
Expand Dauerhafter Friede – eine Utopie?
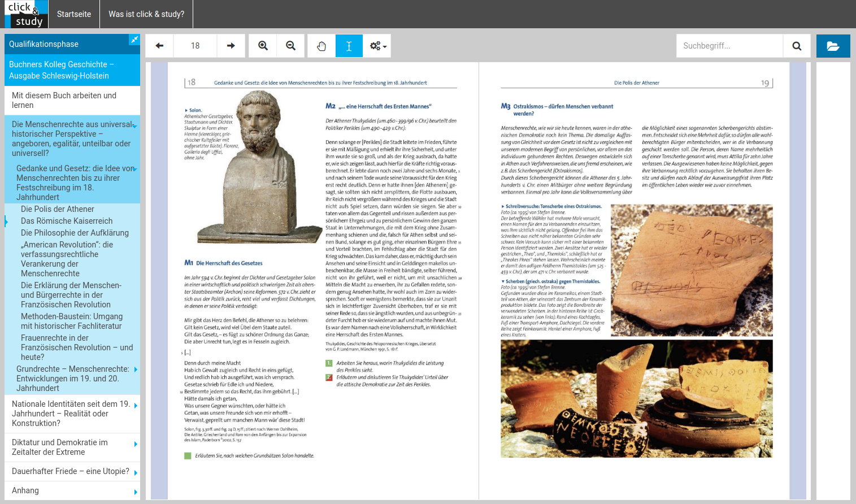[x=136, y=473]
